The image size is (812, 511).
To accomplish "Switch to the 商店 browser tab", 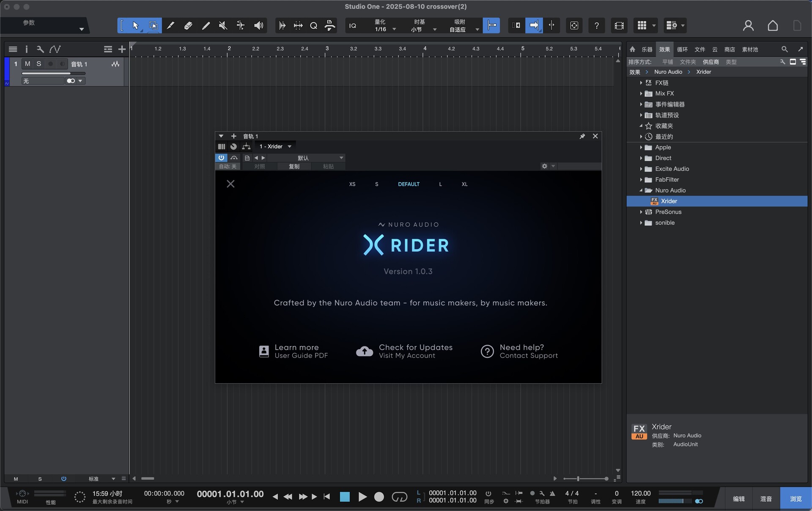I will click(730, 49).
